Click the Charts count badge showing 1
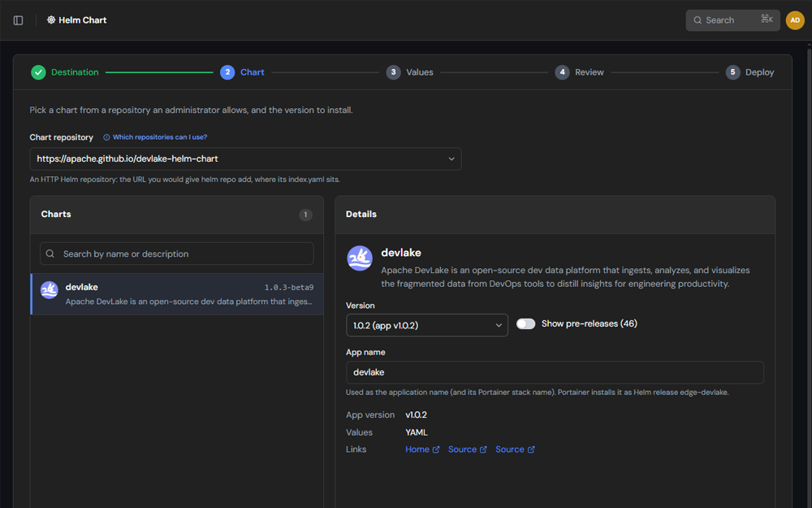This screenshot has height=508, width=812. (305, 215)
